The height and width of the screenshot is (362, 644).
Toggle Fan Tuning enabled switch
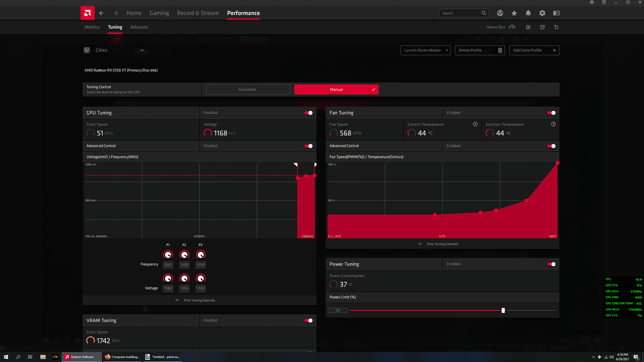[551, 113]
